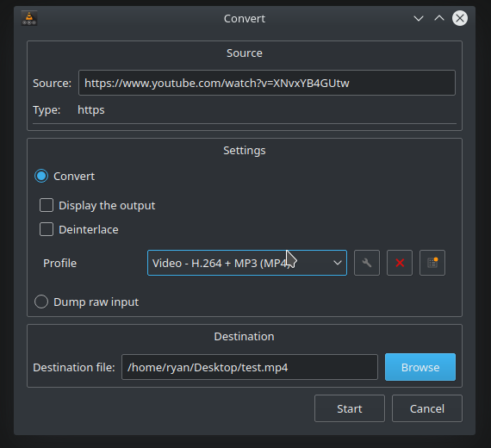Click the Profile label text
The image size is (491, 448).
tap(59, 263)
